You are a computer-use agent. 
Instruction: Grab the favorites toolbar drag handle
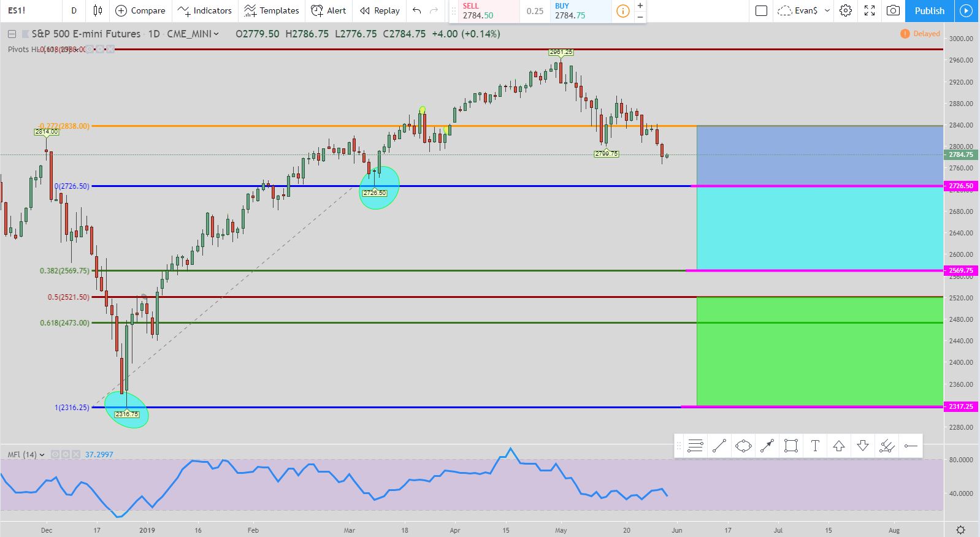(x=679, y=446)
